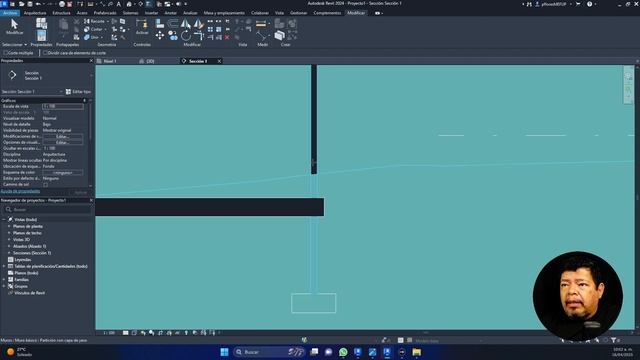Click Save icon in quick access toolbar
Screen dimensions: 640x360
point(29,4)
